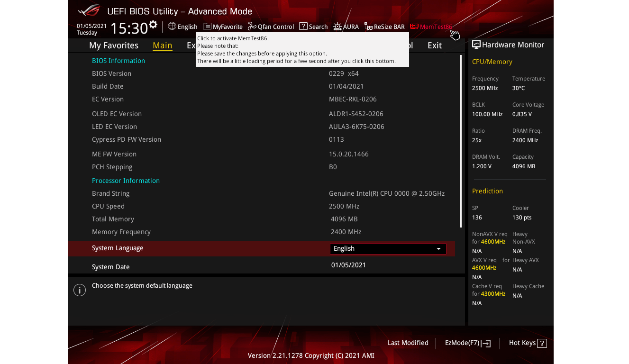Viewport: 629px width, 364px height.
Task: Click the Cooler score 130 pts
Action: (x=522, y=218)
